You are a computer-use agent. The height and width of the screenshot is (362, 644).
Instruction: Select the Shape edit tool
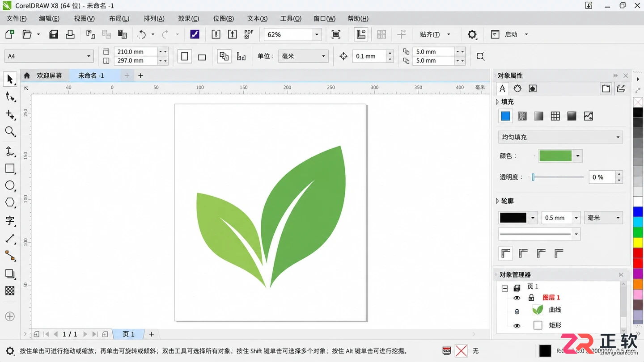point(10,97)
